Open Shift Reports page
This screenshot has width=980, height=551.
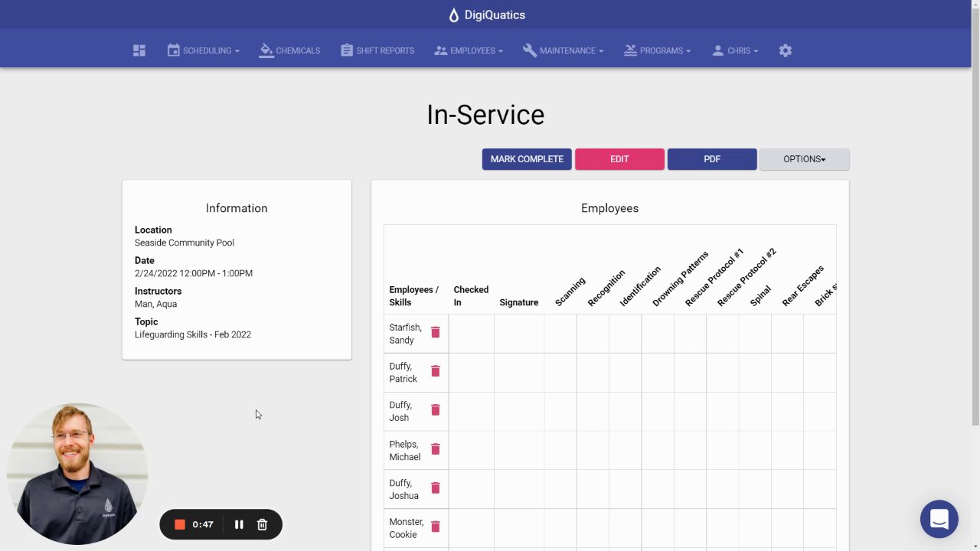pyautogui.click(x=377, y=51)
